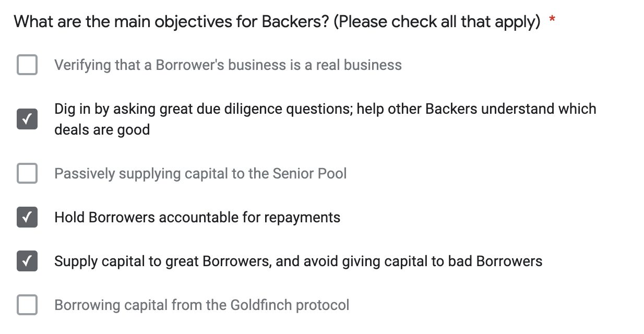Image resolution: width=644 pixels, height=334 pixels.
Task: Uncheck the 'Hold Borrowers accountable for repayments' checkbox
Action: [x=27, y=217]
